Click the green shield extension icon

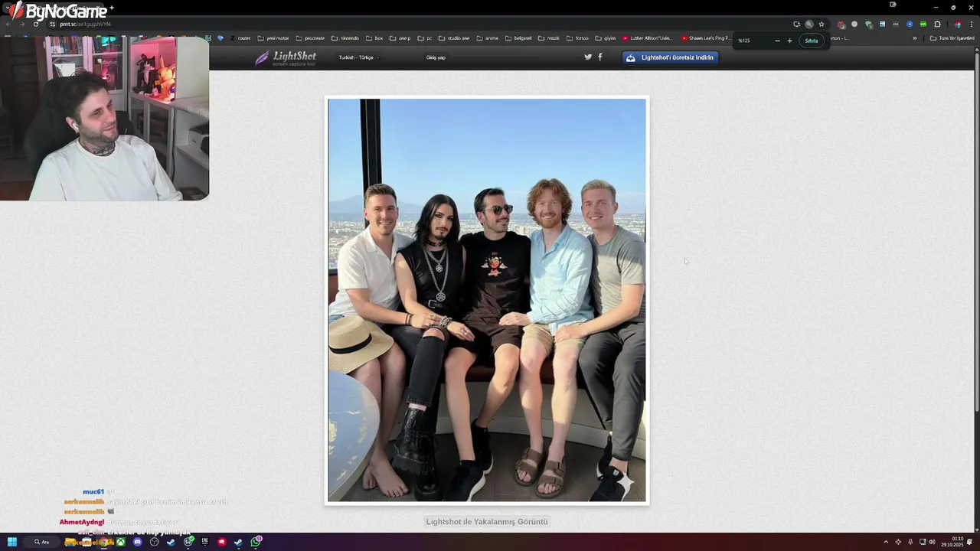click(x=868, y=24)
